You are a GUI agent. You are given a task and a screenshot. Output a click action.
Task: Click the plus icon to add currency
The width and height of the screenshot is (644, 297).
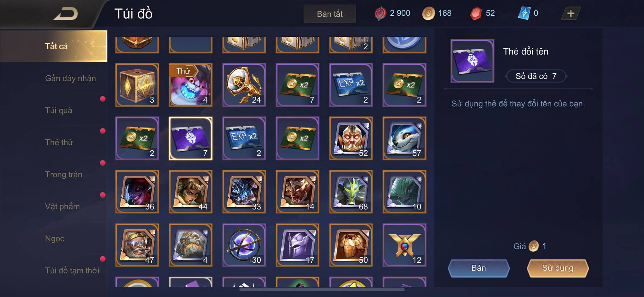coord(570,13)
